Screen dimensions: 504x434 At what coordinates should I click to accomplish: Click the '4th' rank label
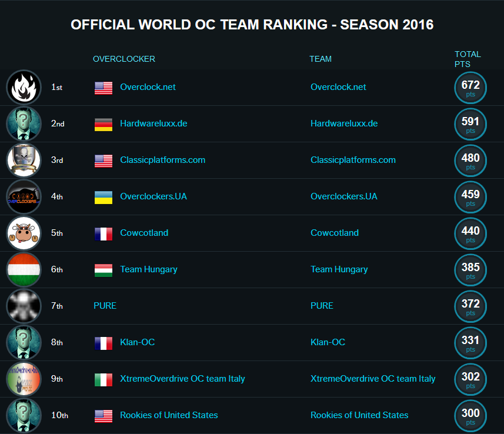(57, 196)
